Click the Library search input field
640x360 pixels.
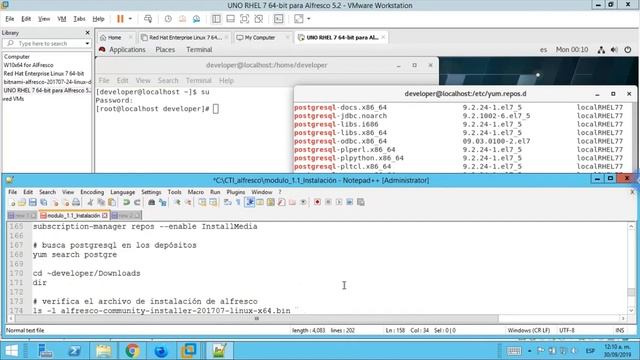point(47,43)
